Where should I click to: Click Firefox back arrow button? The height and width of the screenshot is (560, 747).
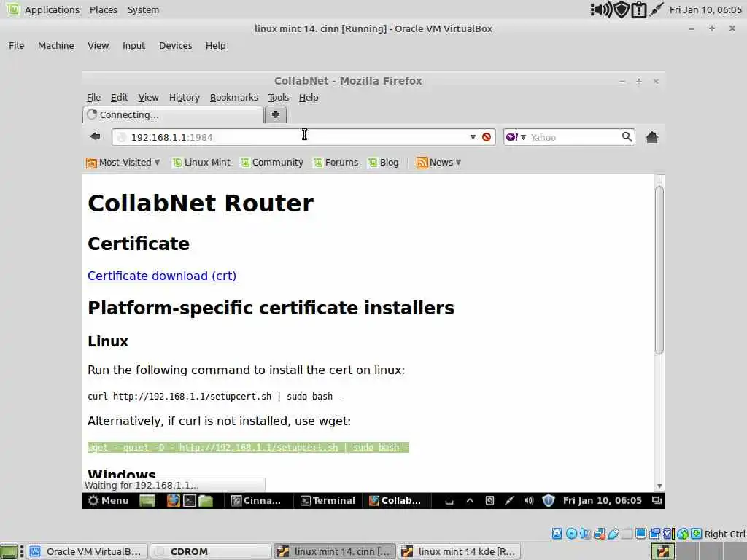(x=96, y=136)
